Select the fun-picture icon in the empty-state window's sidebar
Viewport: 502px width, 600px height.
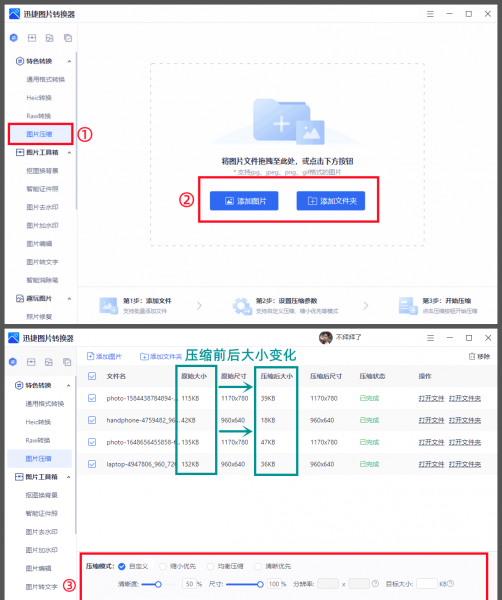[x=50, y=38]
